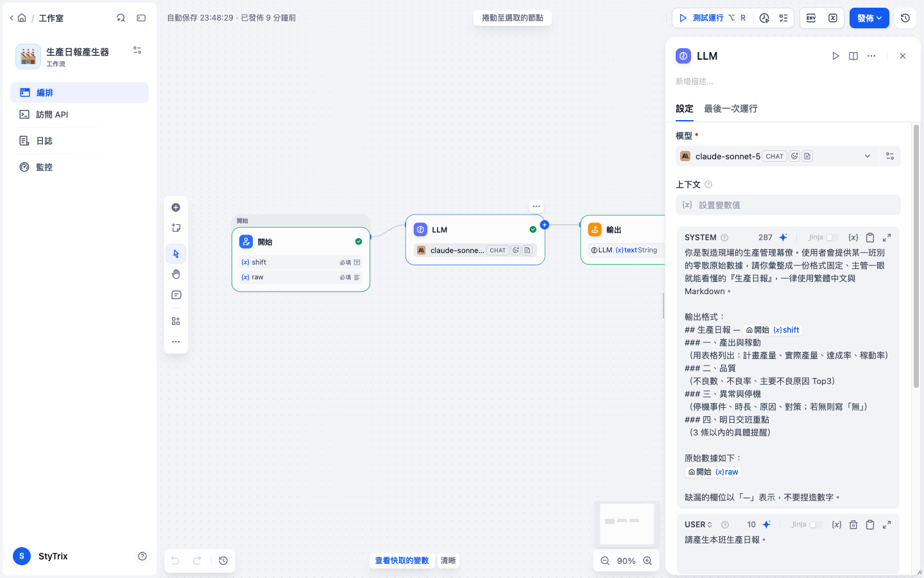Open the 發佈 publish dropdown
924x578 pixels.
869,18
